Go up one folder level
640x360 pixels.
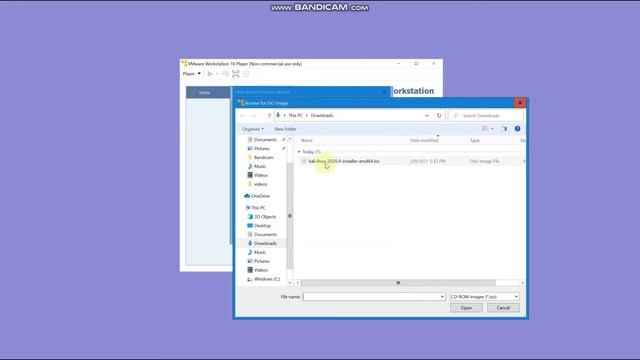tap(269, 116)
